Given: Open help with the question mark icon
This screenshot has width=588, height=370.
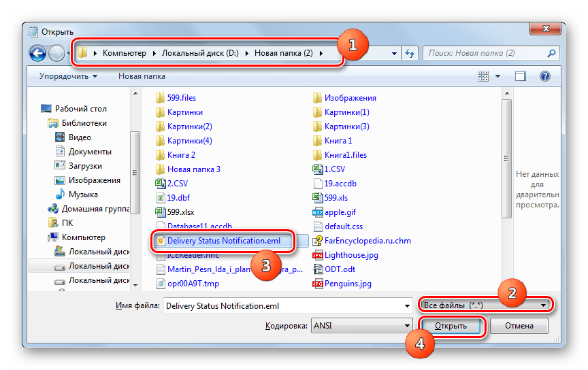Looking at the screenshot, I should tap(544, 76).
